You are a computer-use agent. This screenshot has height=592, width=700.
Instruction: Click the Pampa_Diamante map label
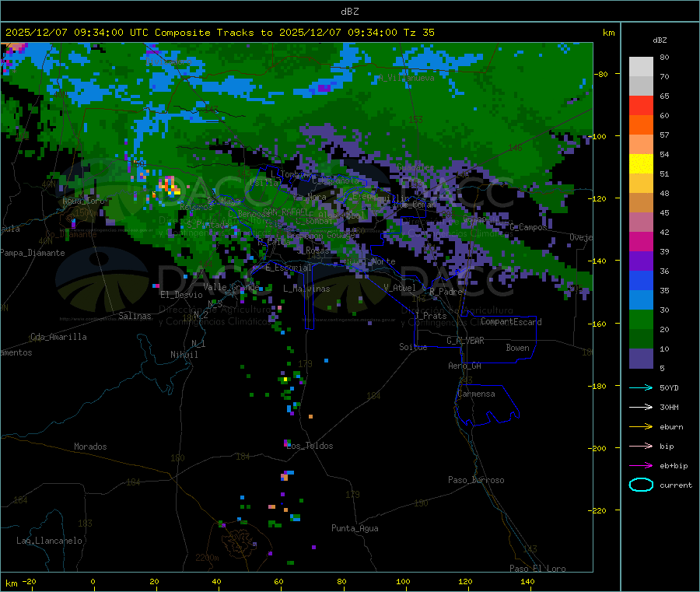pos(32,253)
